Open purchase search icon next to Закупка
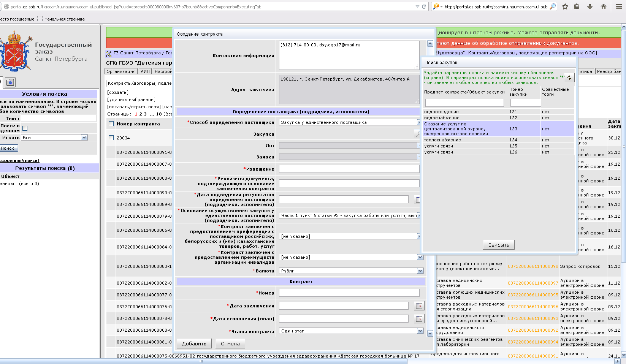The width and height of the screenshot is (626, 364). (417, 134)
